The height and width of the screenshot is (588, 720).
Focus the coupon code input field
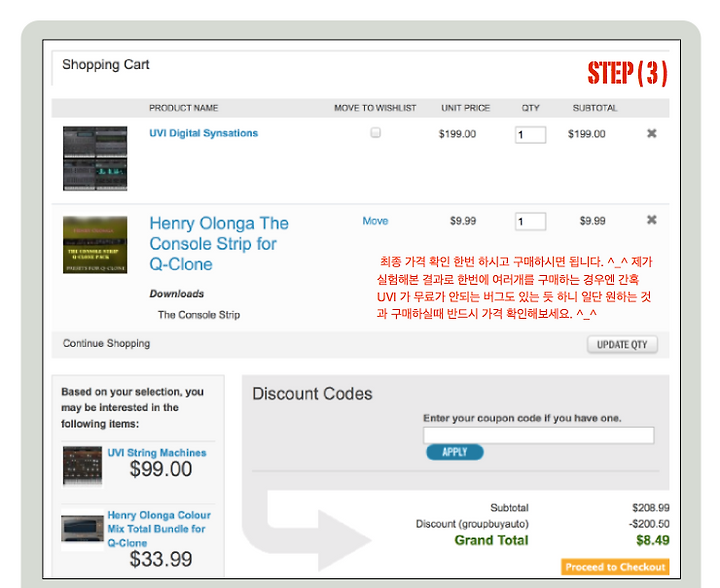(x=539, y=435)
